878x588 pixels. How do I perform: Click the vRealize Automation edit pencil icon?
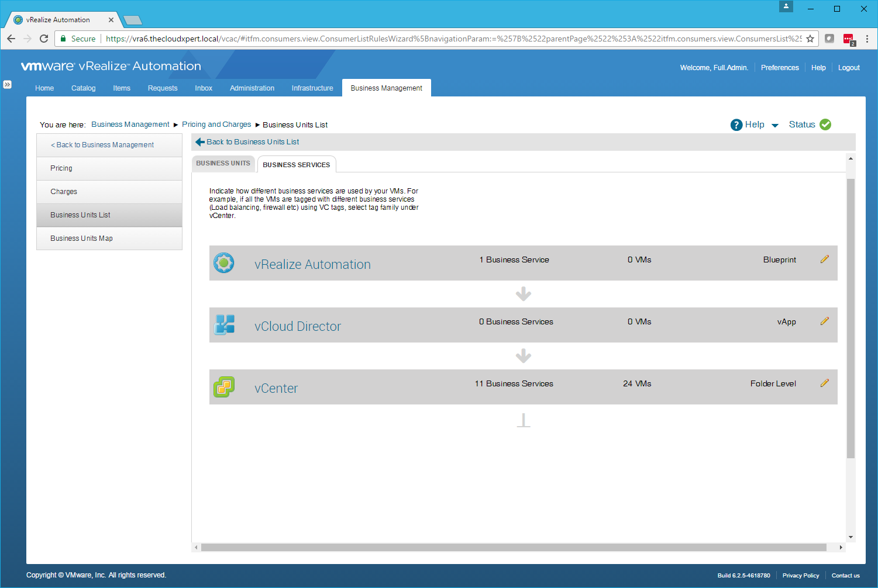(824, 260)
